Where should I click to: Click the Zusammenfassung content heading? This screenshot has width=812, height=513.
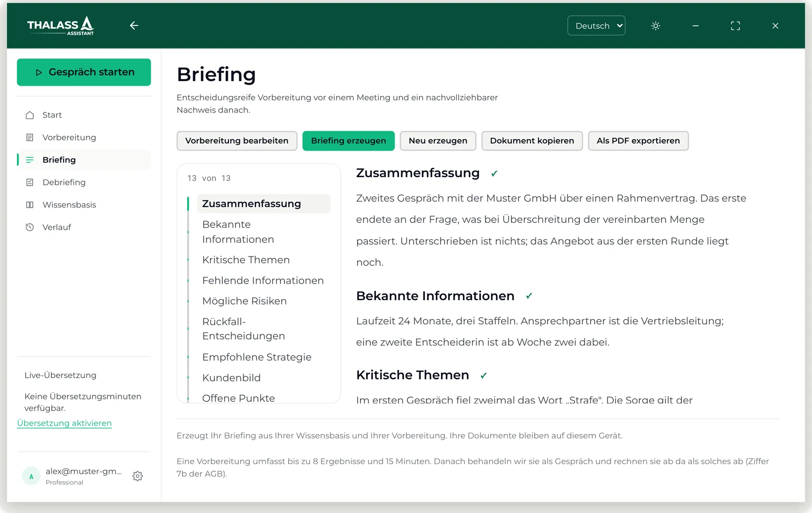tap(418, 173)
